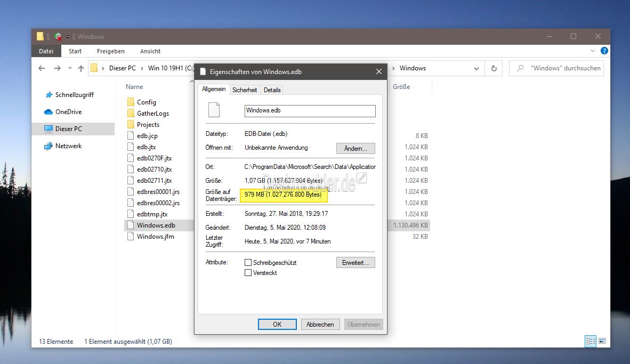Select the GatherLogs folder in file list
Viewport: 630px width, 364px height.
tap(152, 114)
